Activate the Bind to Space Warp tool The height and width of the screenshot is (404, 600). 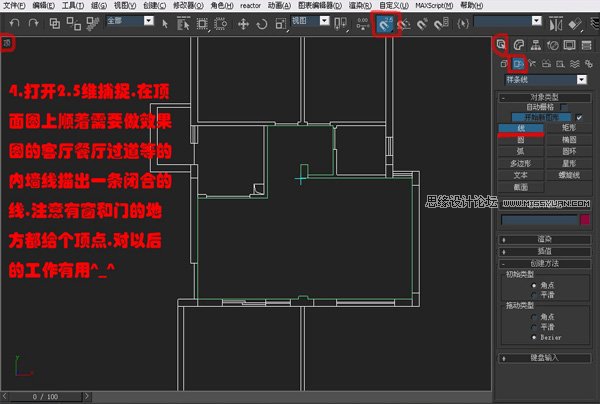pyautogui.click(x=92, y=24)
